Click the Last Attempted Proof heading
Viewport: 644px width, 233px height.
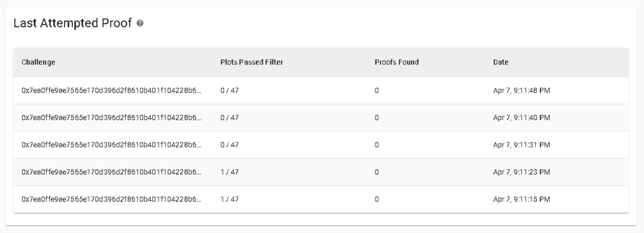point(73,23)
